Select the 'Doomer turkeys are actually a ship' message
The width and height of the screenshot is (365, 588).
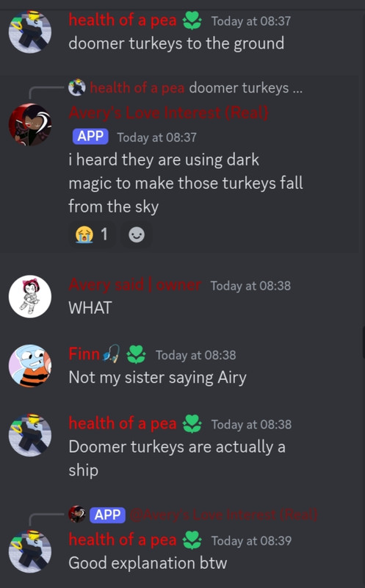(177, 458)
